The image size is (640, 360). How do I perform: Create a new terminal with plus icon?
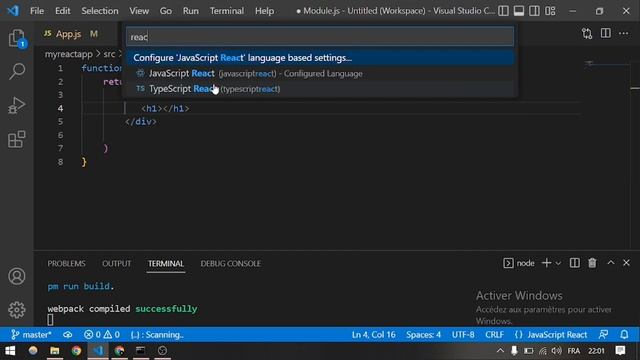(x=546, y=263)
